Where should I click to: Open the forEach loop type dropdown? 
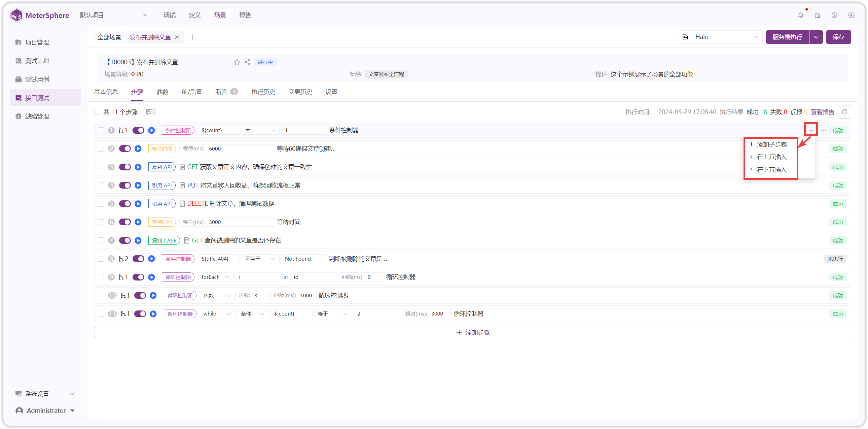216,277
